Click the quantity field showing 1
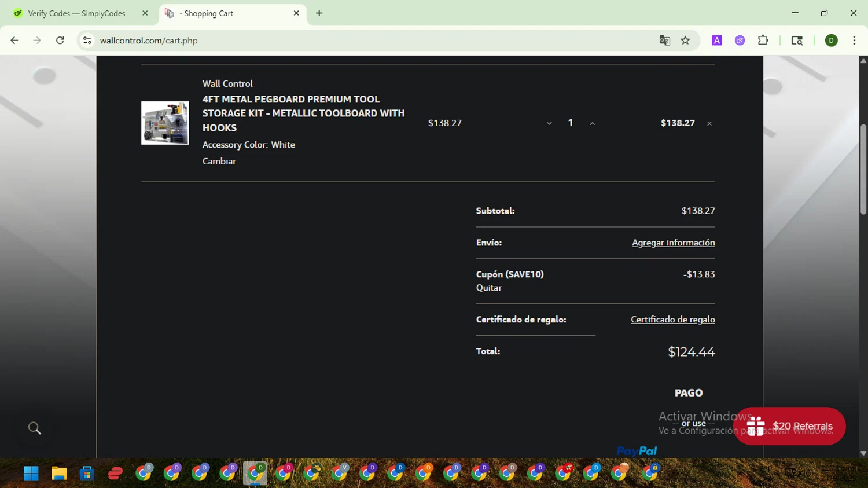 [x=571, y=123]
